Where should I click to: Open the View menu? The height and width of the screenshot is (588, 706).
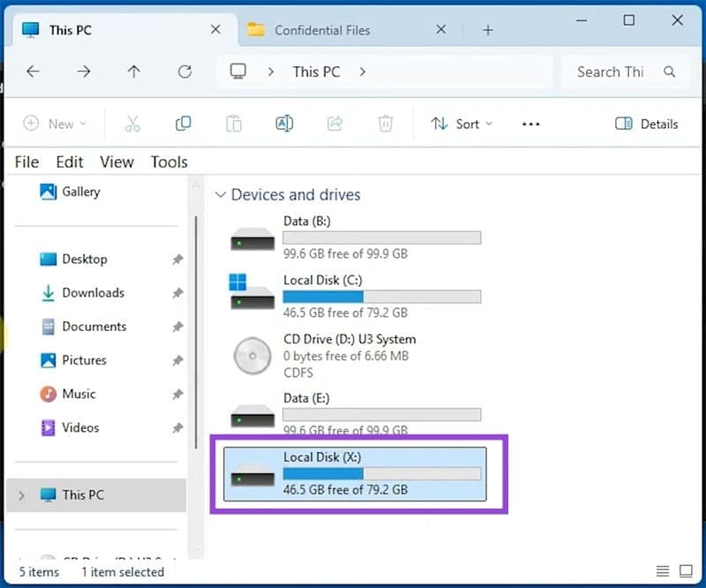[x=116, y=162]
